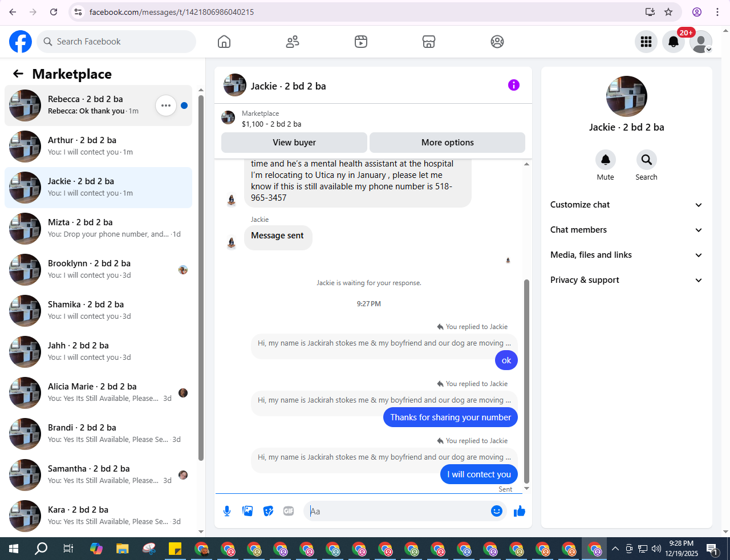
Task: Open the Marketplace storefront icon
Action: (x=429, y=42)
